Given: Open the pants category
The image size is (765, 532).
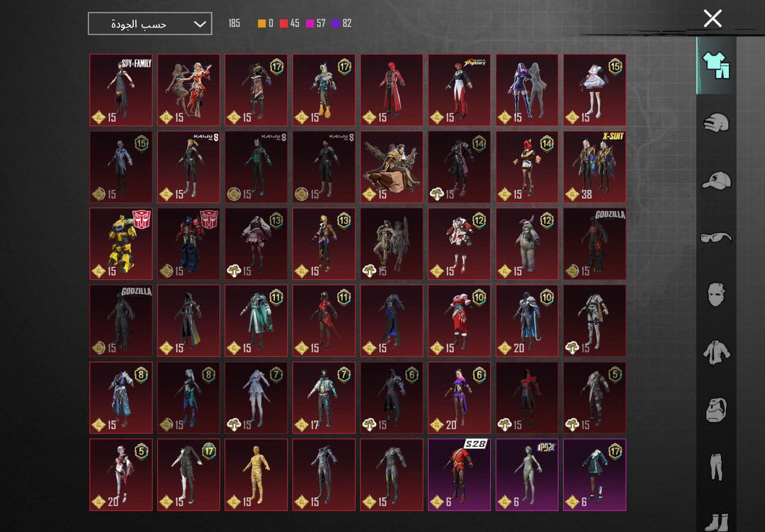Looking at the screenshot, I should pyautogui.click(x=715, y=466).
